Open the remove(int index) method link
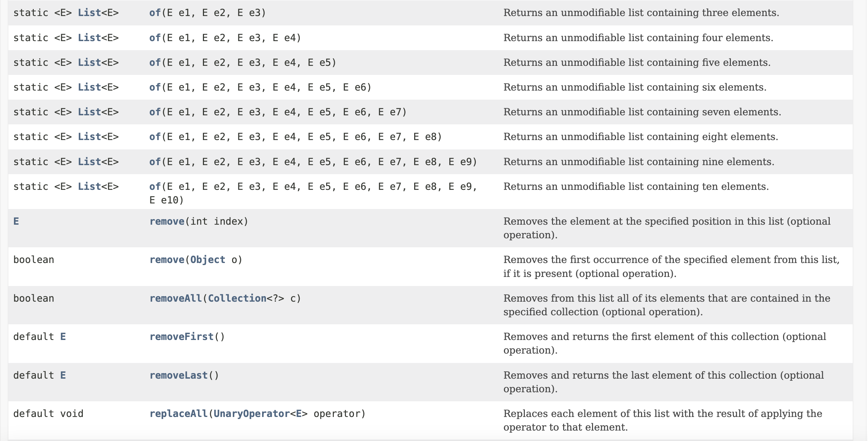 coord(167,222)
